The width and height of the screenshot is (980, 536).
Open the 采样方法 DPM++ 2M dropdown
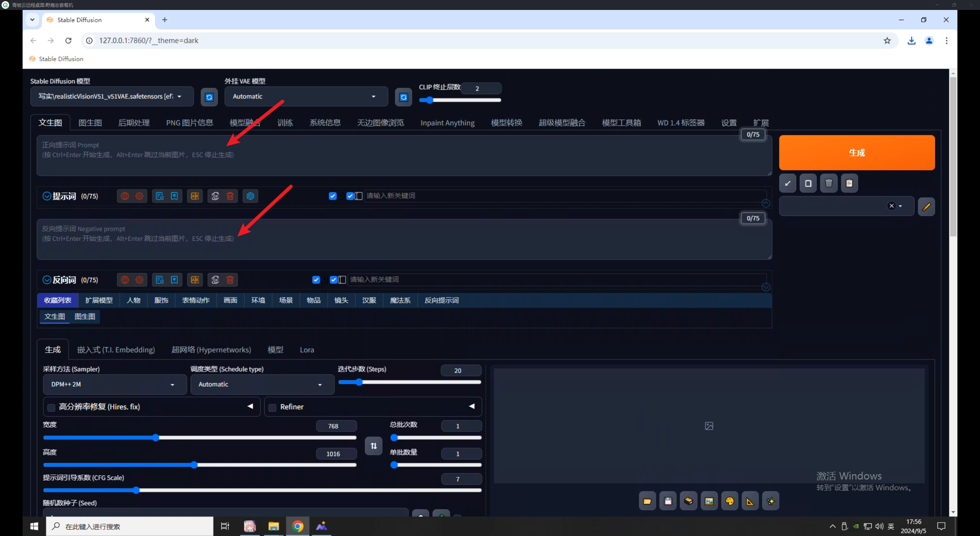click(x=115, y=384)
